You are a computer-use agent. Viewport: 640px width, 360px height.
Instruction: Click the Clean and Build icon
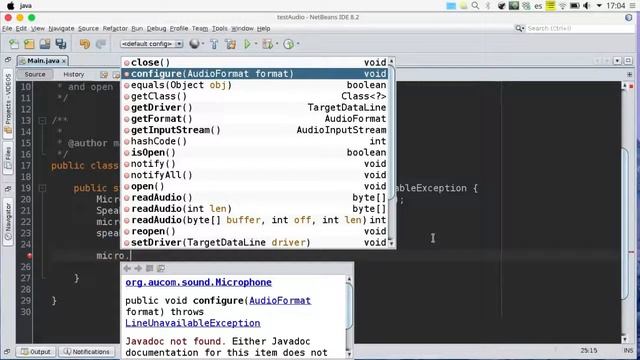[x=231, y=44]
